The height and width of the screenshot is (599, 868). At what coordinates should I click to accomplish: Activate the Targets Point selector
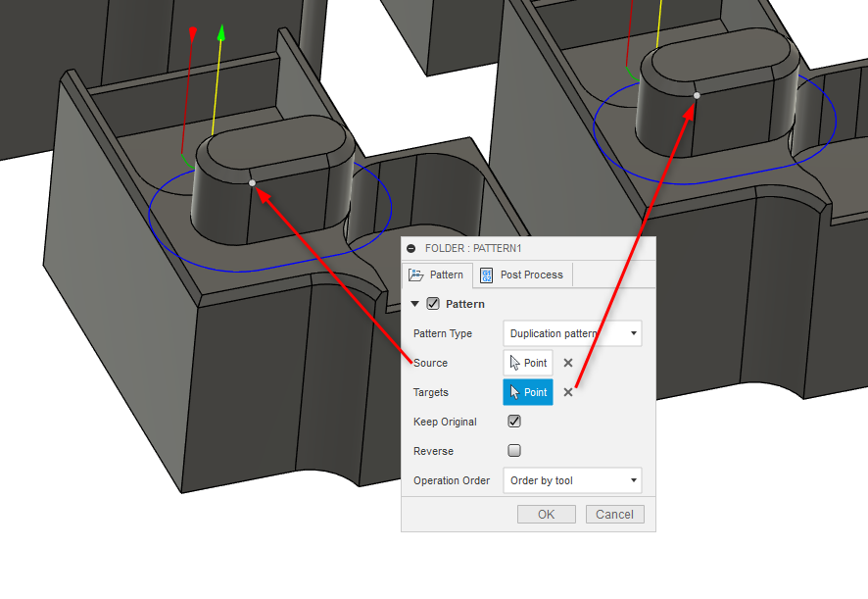528,391
